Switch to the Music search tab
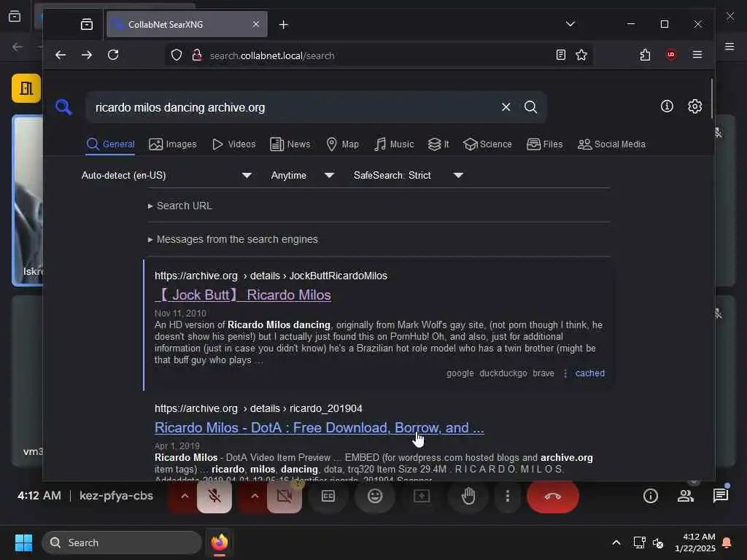The height and width of the screenshot is (560, 747). pyautogui.click(x=394, y=144)
